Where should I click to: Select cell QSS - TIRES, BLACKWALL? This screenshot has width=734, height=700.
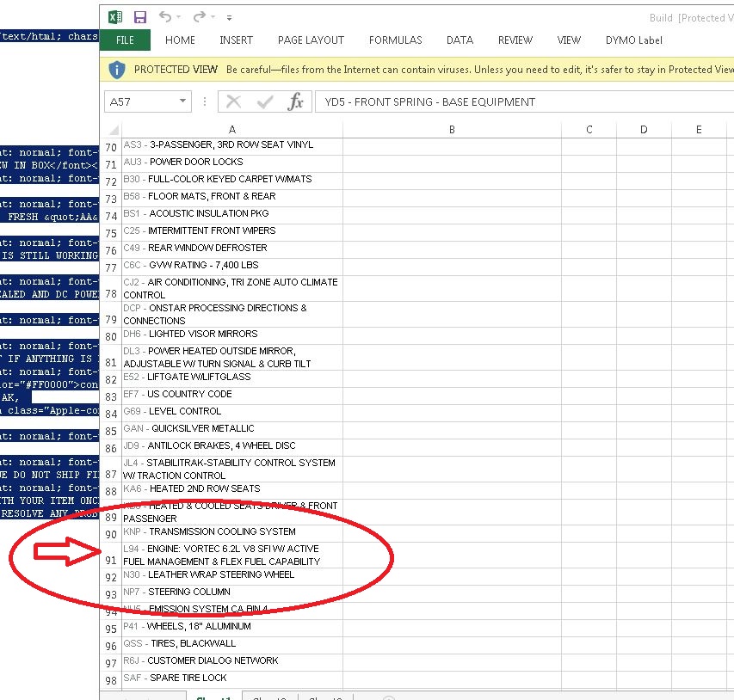(232, 646)
